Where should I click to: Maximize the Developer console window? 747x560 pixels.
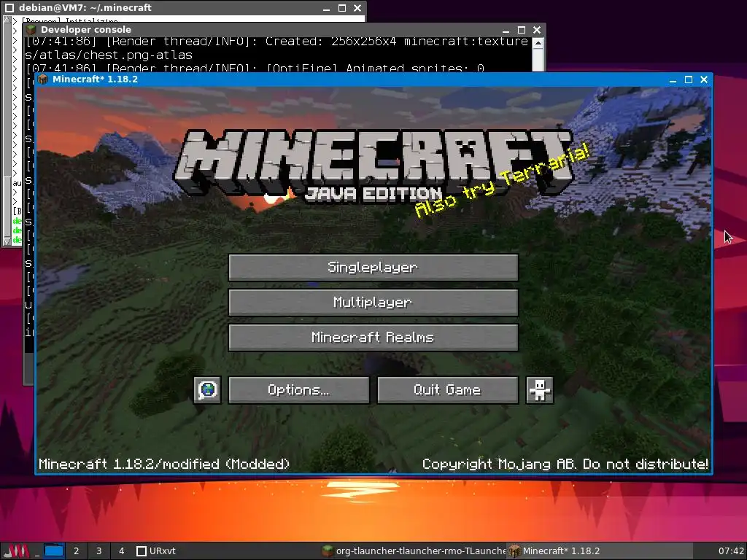(521, 29)
